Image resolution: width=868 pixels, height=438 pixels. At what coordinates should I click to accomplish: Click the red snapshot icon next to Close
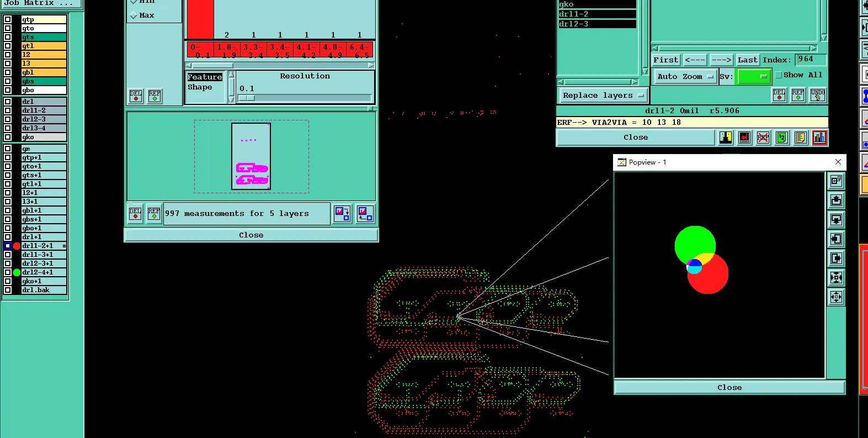(x=744, y=138)
